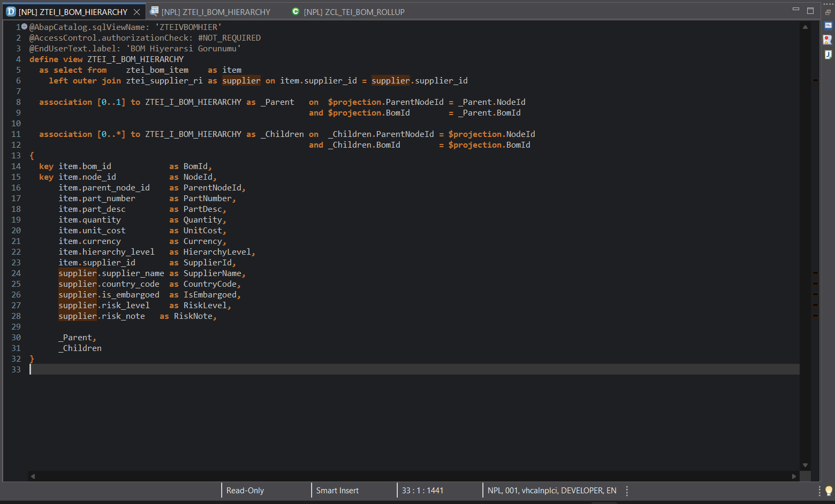This screenshot has height=504, width=835.
Task: Click _Children alias on line 11
Action: [x=282, y=134]
